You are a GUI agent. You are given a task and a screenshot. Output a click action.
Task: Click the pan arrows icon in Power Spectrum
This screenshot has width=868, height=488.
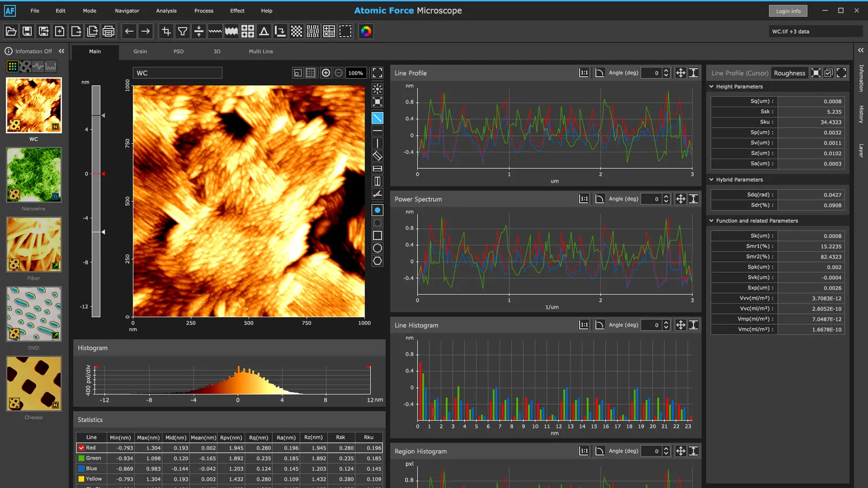click(x=680, y=199)
